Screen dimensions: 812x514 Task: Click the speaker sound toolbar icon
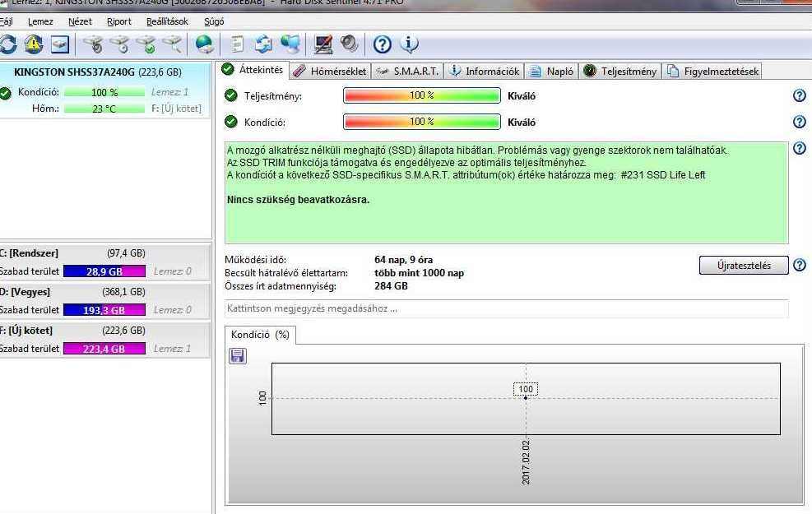pyautogui.click(x=350, y=44)
